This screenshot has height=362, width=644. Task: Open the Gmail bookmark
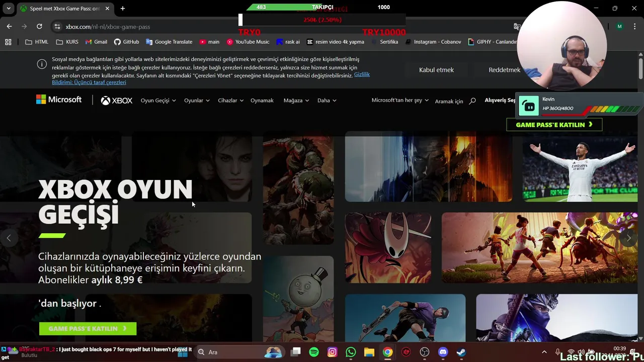coord(96,42)
